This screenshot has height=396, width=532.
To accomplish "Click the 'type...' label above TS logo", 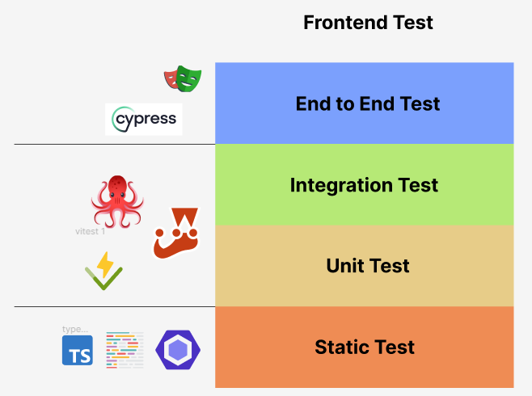I will coord(75,329).
